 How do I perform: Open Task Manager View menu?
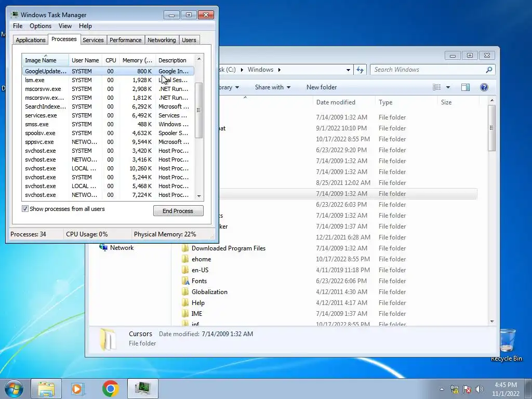tap(65, 26)
